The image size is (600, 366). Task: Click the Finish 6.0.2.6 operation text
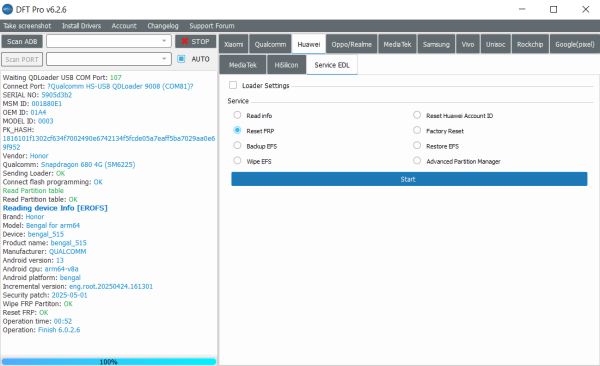tap(59, 330)
